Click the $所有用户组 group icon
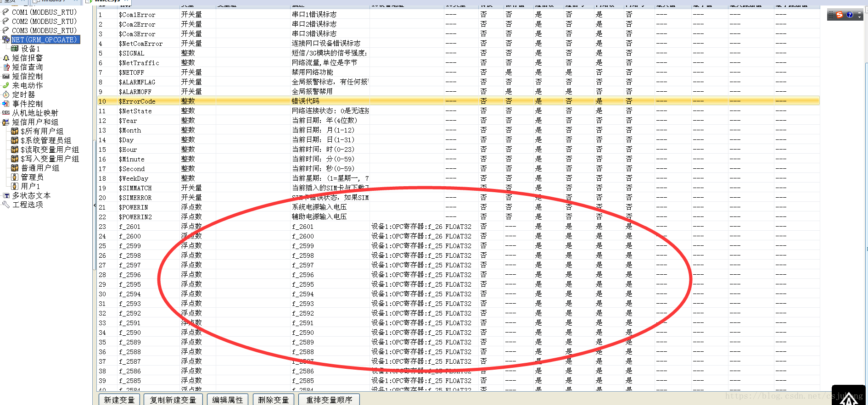This screenshot has width=868, height=405. click(15, 131)
